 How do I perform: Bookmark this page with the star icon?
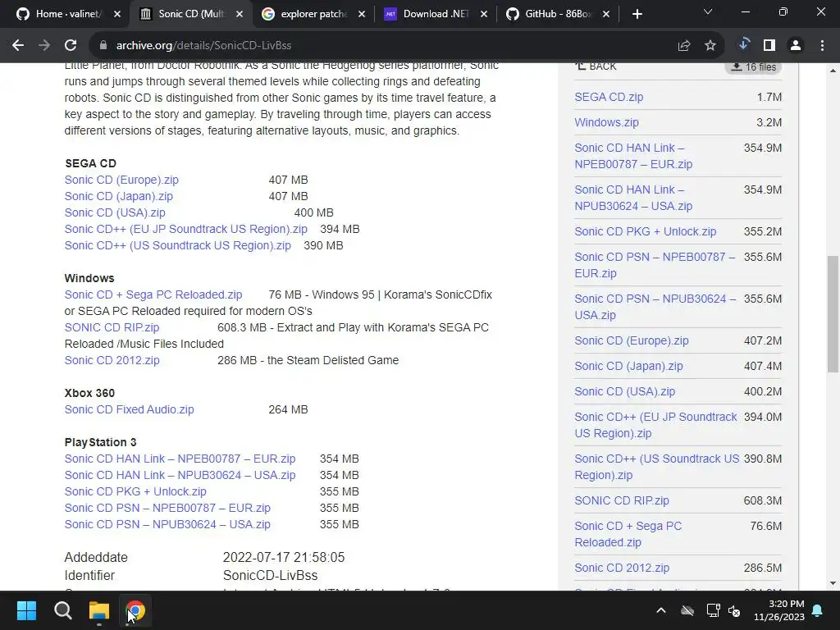tap(710, 46)
